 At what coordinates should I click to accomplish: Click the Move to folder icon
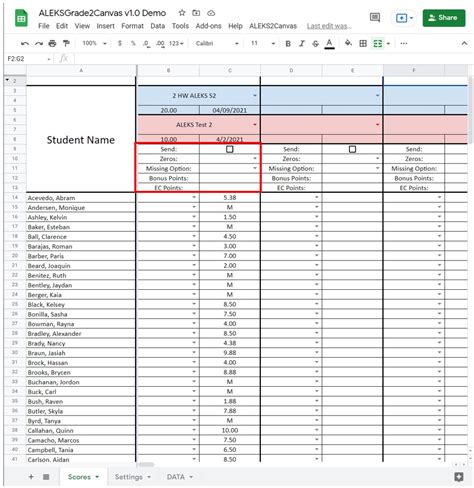click(196, 13)
